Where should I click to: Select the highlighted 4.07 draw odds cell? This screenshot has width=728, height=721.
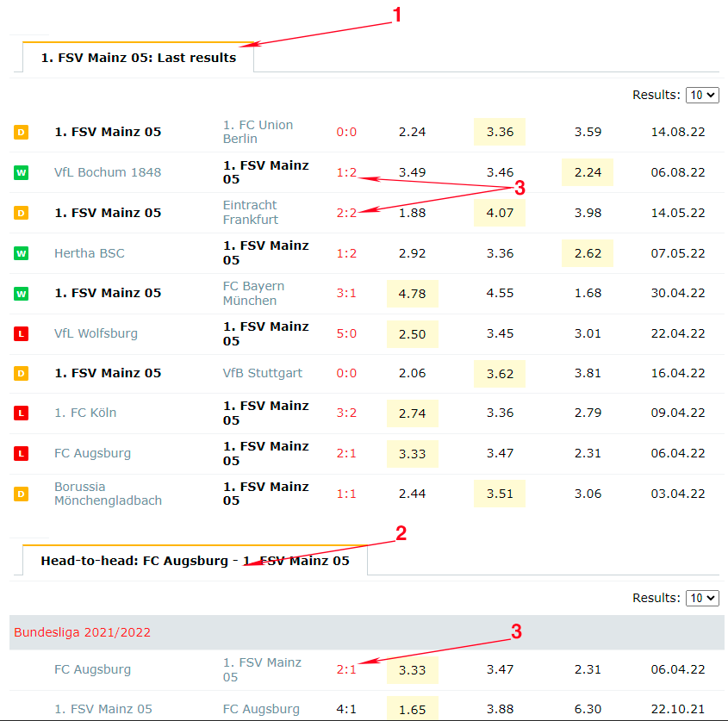coord(500,213)
